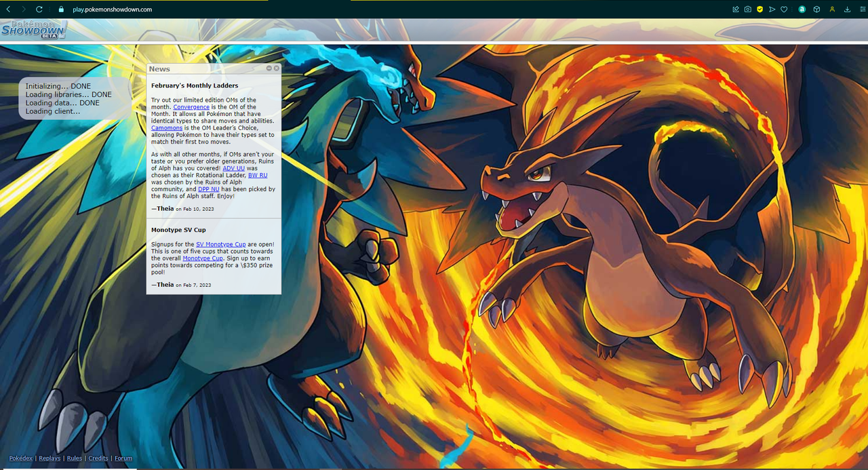Screen dimensions: 868x470
Task: Click the address bar showing play.pokemonshowdown.com
Action: pyautogui.click(x=113, y=9)
